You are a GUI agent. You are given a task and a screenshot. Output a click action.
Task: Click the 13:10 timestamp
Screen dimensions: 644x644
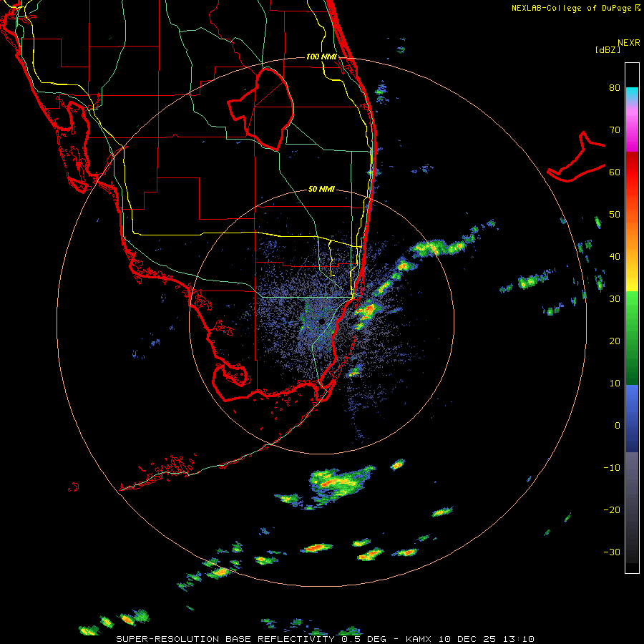(518, 639)
